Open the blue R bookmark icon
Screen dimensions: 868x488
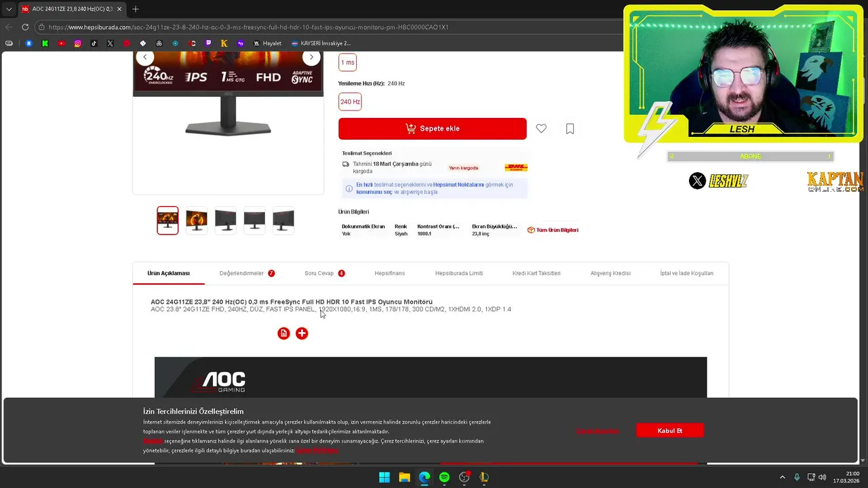(28, 43)
